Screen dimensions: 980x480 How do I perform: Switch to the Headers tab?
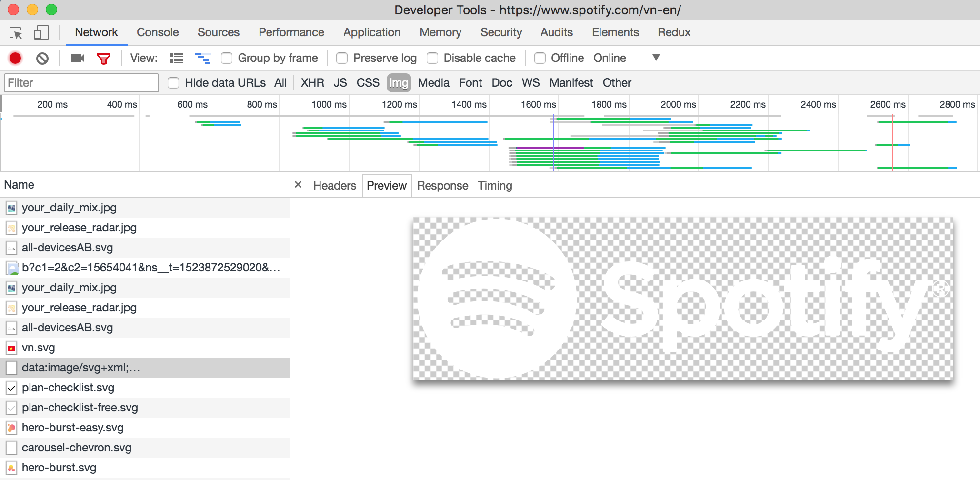tap(334, 186)
